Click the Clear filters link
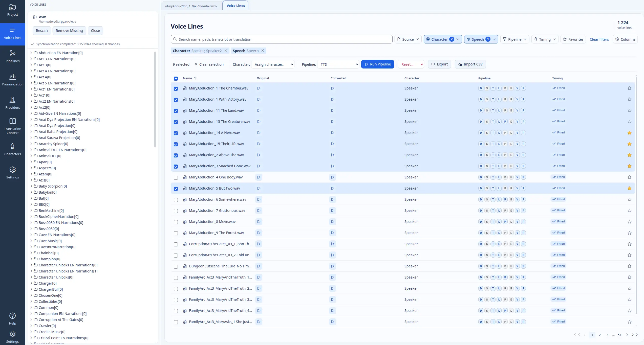 click(599, 39)
